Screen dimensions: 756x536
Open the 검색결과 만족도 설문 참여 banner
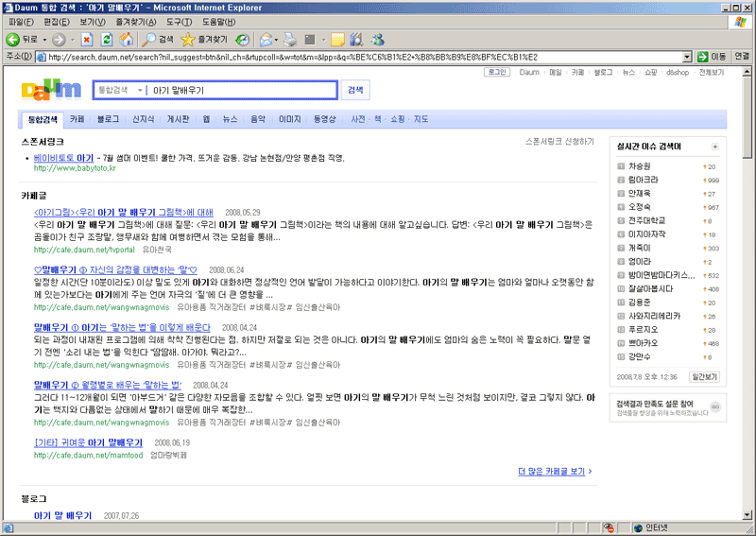(x=668, y=407)
